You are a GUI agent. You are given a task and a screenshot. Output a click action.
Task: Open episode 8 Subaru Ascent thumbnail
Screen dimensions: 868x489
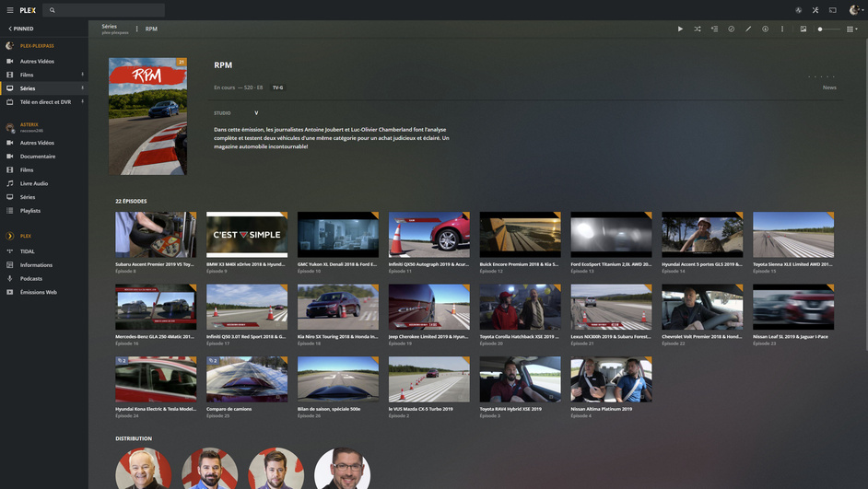[x=156, y=235]
